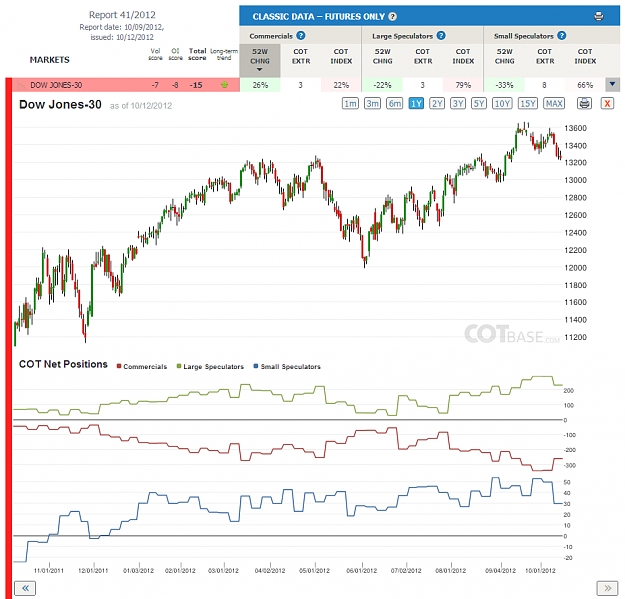Click the OI score column header

(x=175, y=54)
